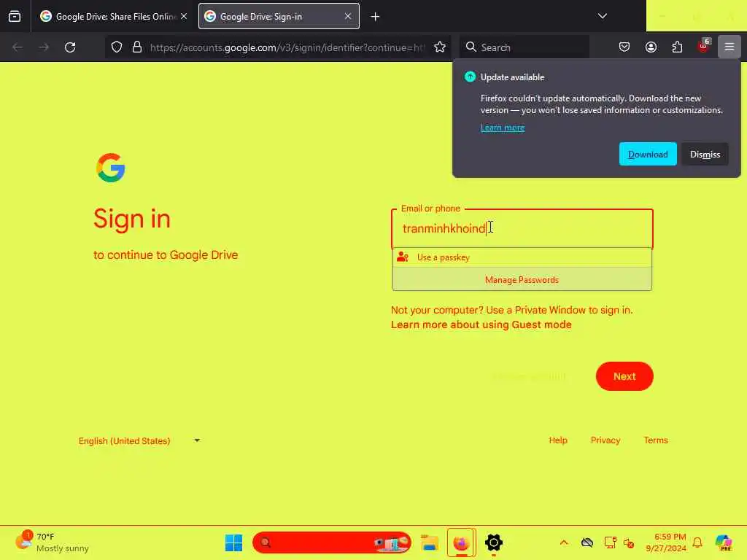Screen dimensions: 747x560
Task: Click the display/network tray icon
Action: click(610, 542)
